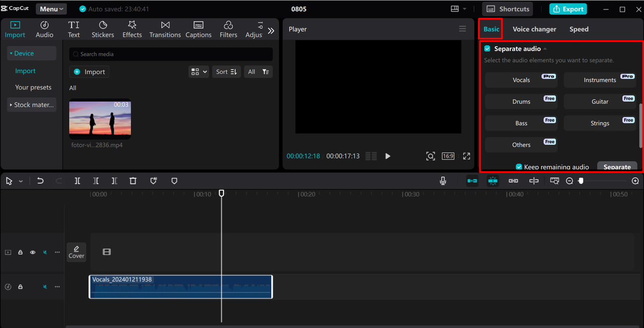Screen dimensions: 644x328
Task: Click the Separate button
Action: pos(617,166)
